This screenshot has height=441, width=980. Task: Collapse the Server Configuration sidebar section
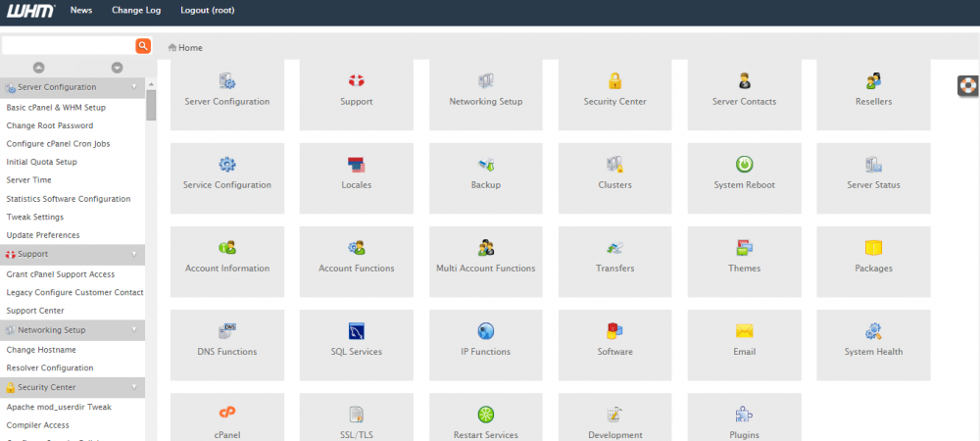[134, 87]
